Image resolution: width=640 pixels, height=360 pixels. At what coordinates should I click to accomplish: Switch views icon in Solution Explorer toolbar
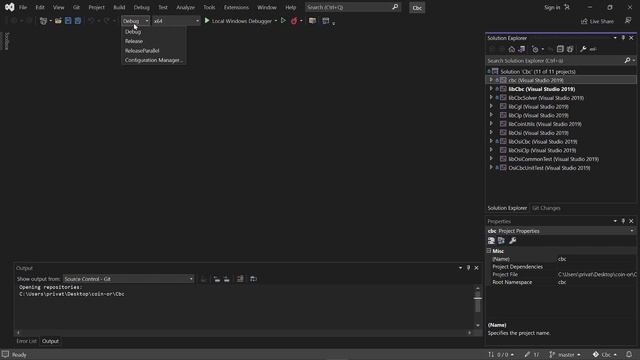(x=522, y=49)
